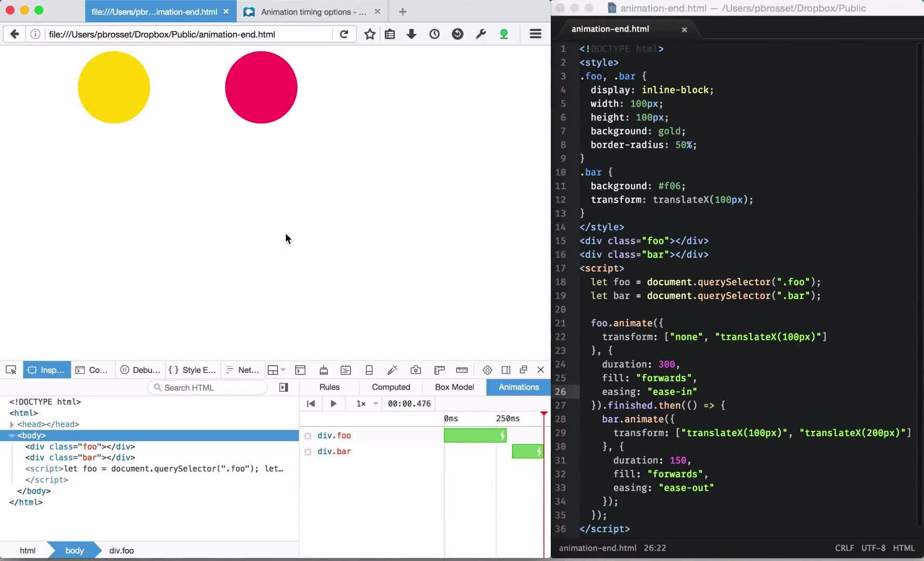Screen dimensions: 924x561
Task: Open the frame selector dropdown in DevTools toolbar
Action: pos(277,370)
